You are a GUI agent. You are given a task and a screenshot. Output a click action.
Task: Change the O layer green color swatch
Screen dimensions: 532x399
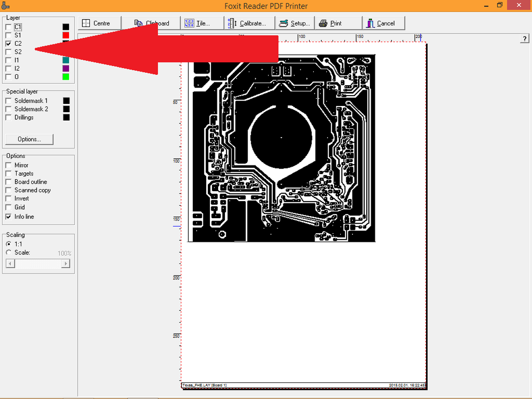tap(66, 77)
